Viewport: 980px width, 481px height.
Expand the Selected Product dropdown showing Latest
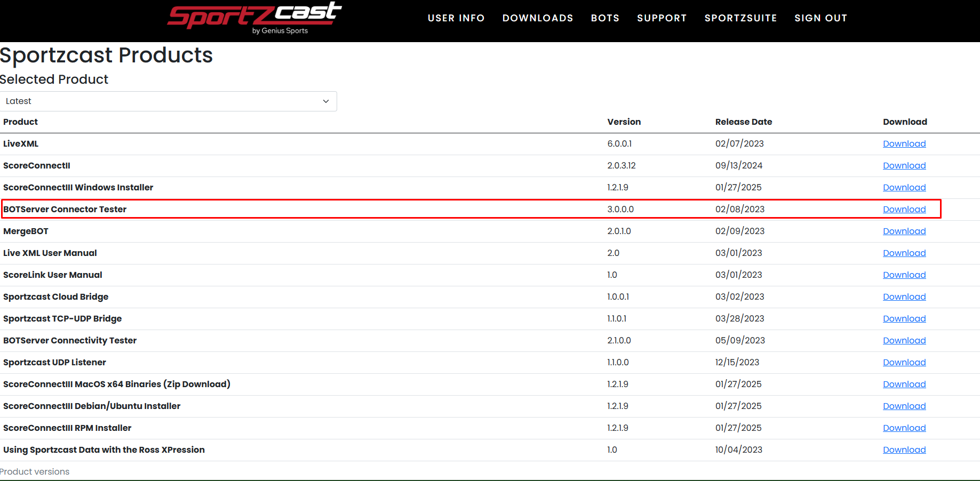pos(168,101)
